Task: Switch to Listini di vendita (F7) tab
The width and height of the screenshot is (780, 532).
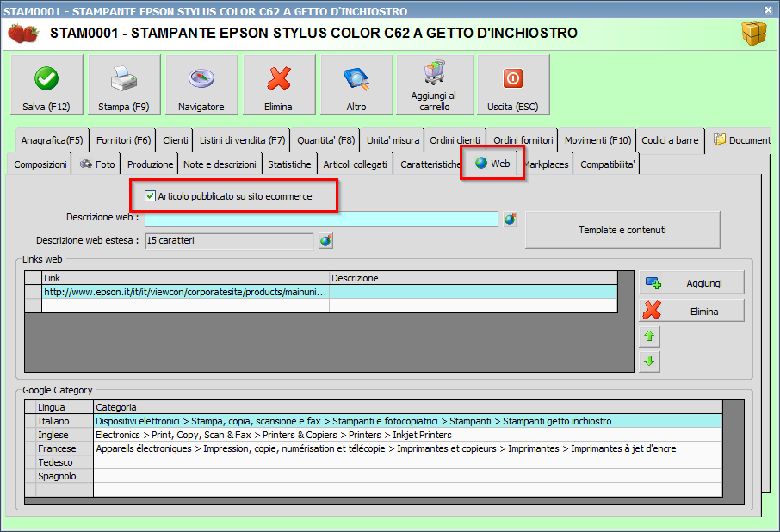Action: [242, 140]
